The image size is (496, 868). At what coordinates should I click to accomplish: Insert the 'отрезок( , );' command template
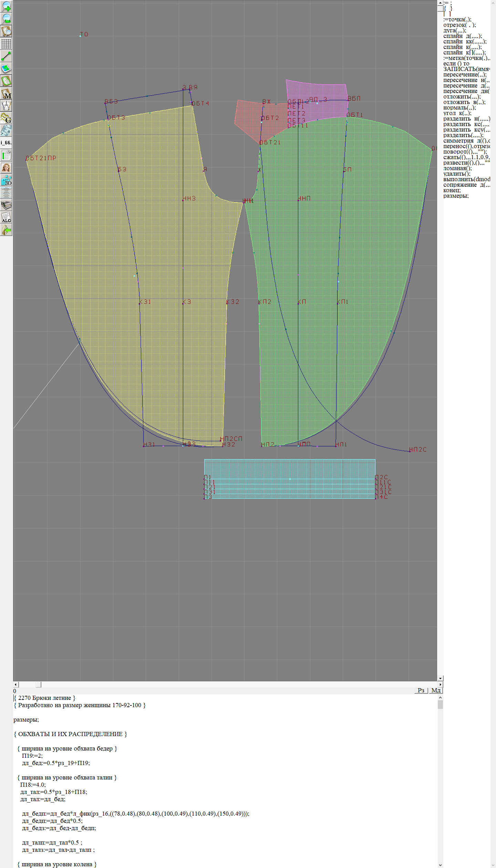[459, 25]
